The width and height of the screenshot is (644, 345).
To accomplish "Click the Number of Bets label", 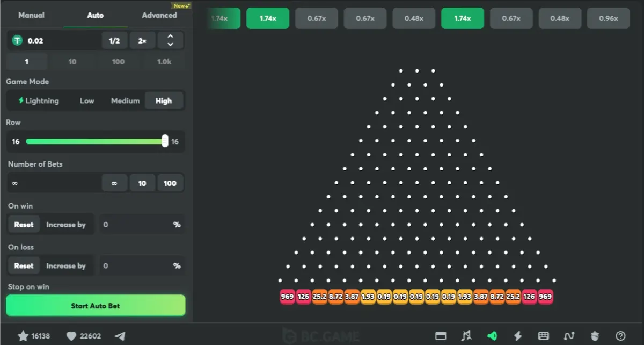I will [35, 164].
